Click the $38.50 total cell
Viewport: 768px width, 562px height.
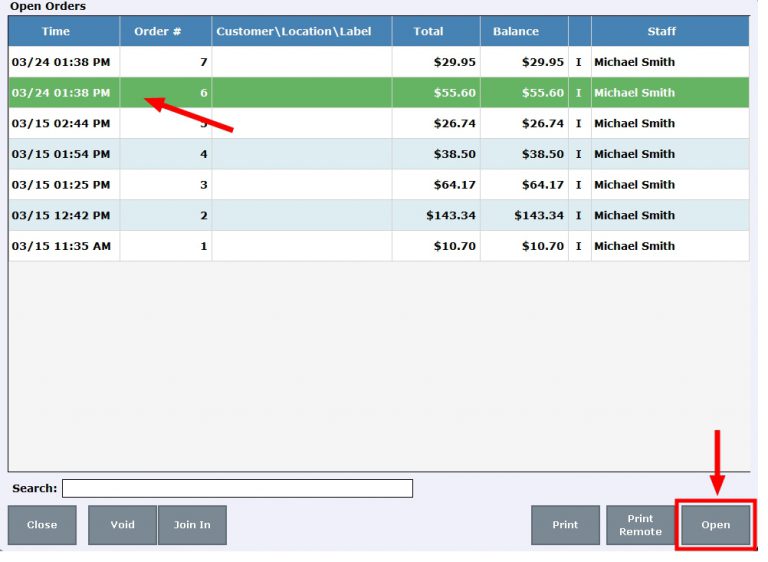[x=436, y=154]
